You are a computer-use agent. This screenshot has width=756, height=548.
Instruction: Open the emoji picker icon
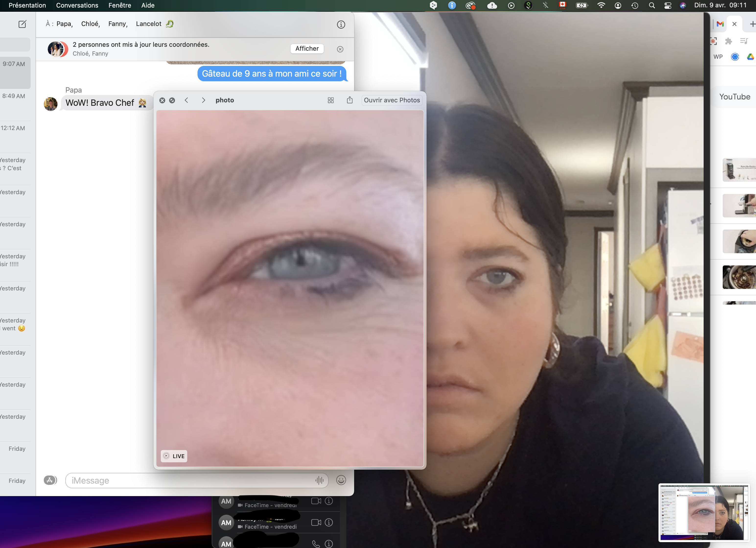pos(341,480)
